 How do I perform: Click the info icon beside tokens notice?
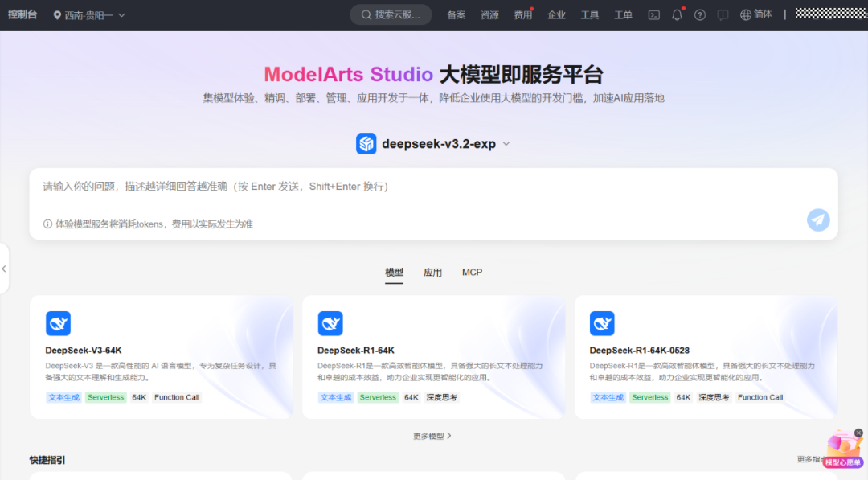47,224
